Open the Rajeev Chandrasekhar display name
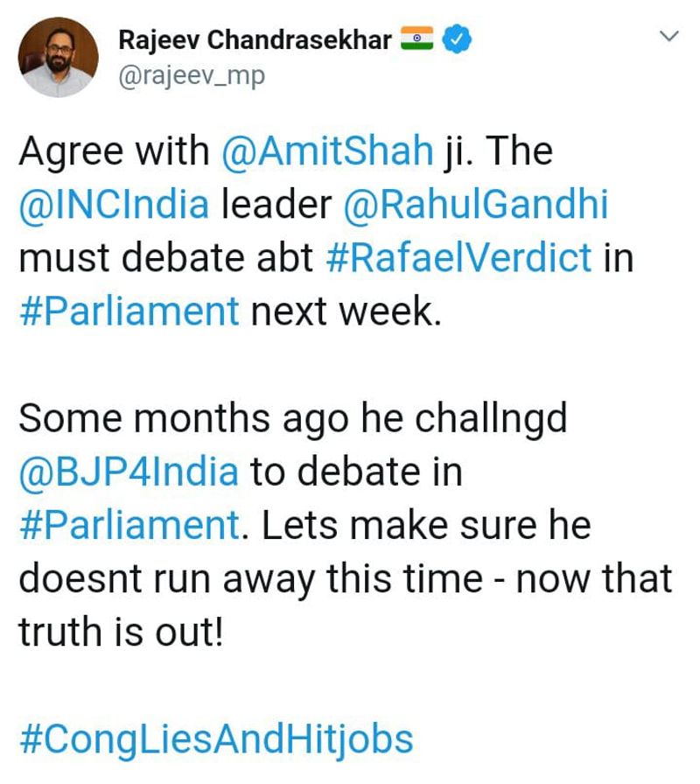Screen dimensions: 700x784 coord(254,40)
